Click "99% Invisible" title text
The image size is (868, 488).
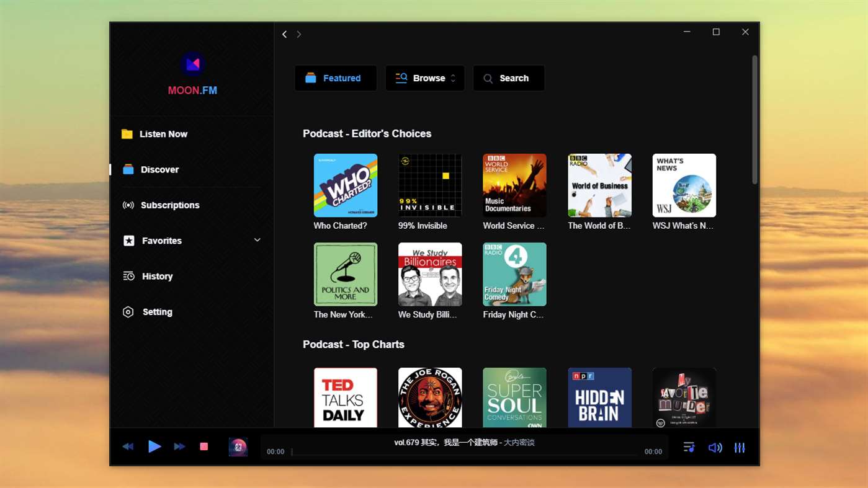423,226
